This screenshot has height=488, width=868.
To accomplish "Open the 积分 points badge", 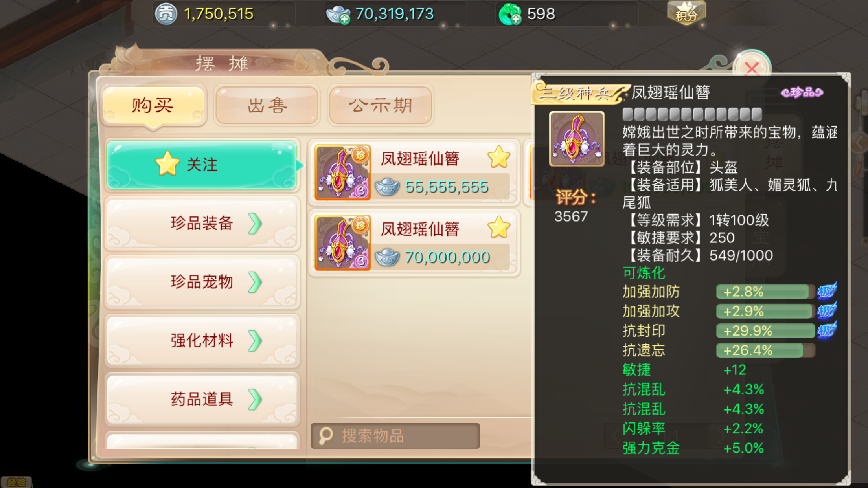I will 686,13.
